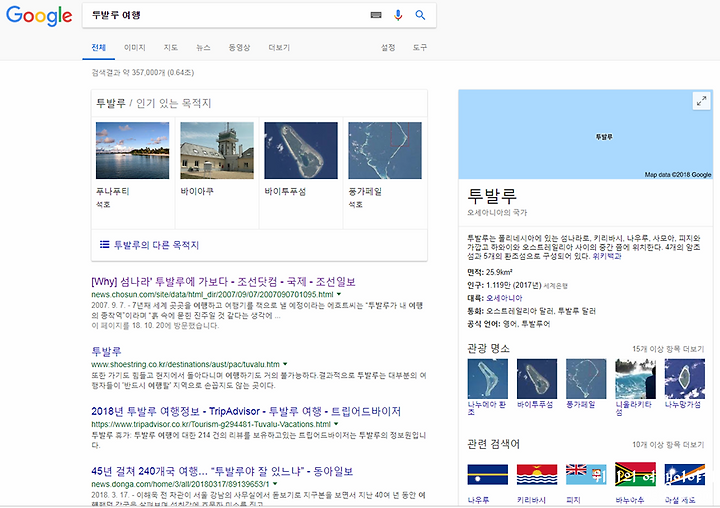Click the 키리바시 flag
The image size is (720, 508).
tap(537, 474)
